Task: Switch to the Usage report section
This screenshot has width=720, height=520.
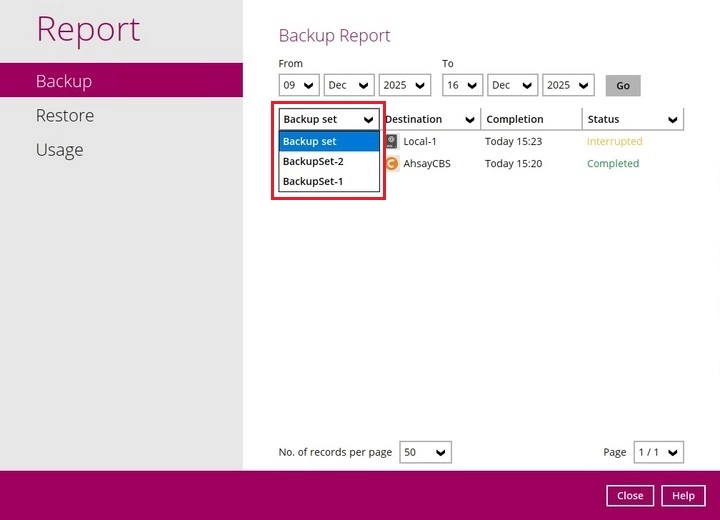Action: click(59, 150)
